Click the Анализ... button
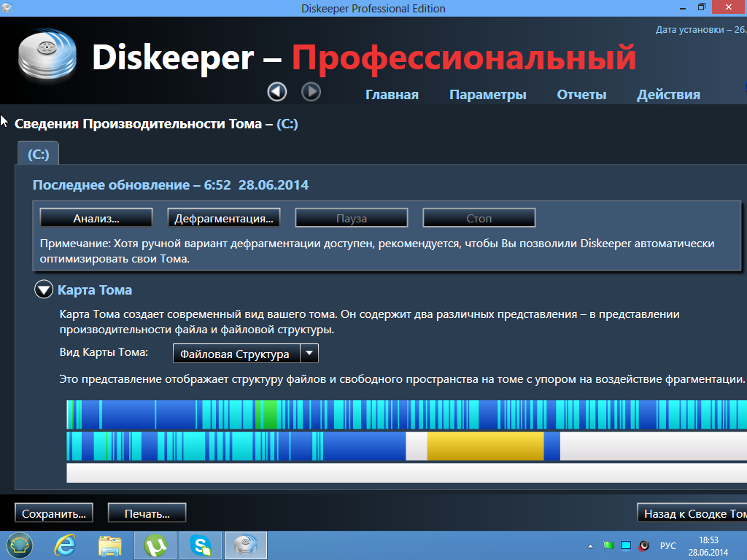Image resolution: width=747 pixels, height=560 pixels. click(96, 218)
